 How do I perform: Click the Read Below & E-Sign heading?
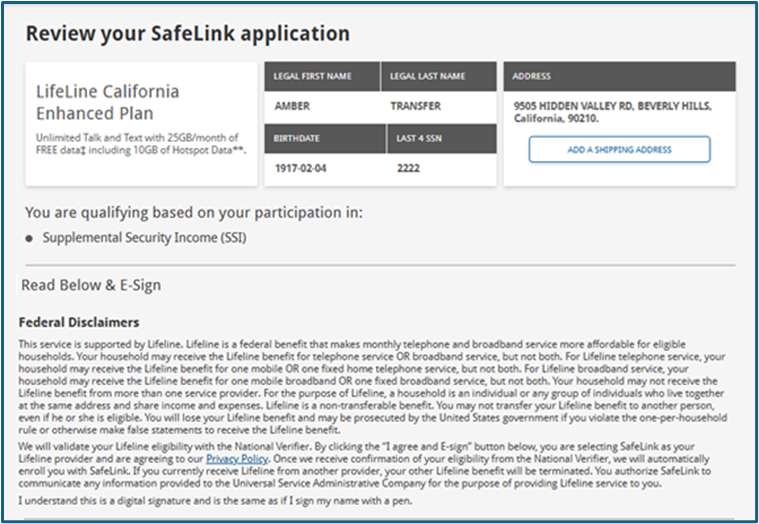[x=91, y=285]
